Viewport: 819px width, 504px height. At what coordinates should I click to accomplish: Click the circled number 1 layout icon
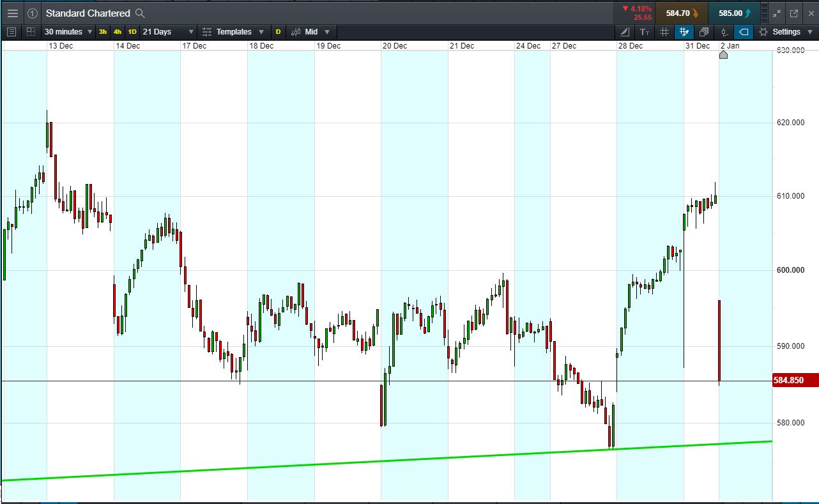coord(33,13)
